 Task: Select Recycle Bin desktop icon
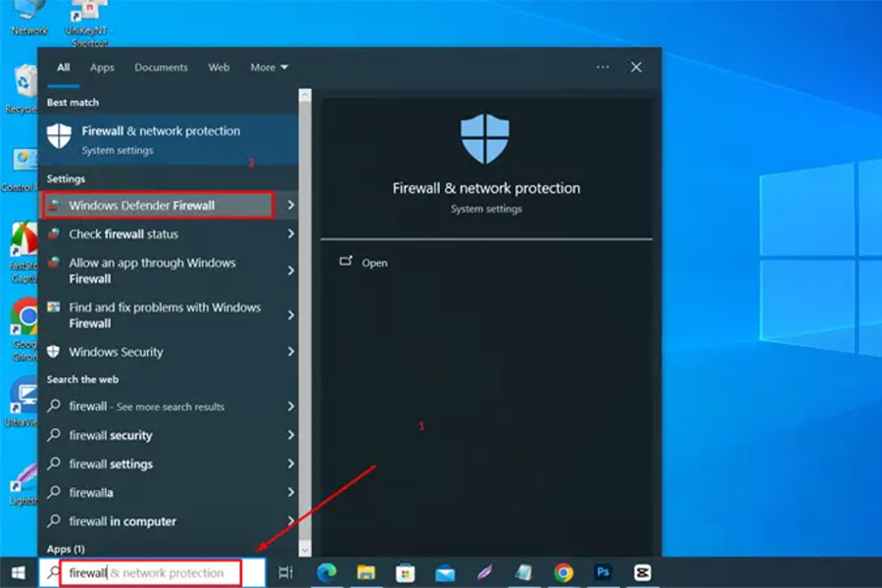(22, 89)
